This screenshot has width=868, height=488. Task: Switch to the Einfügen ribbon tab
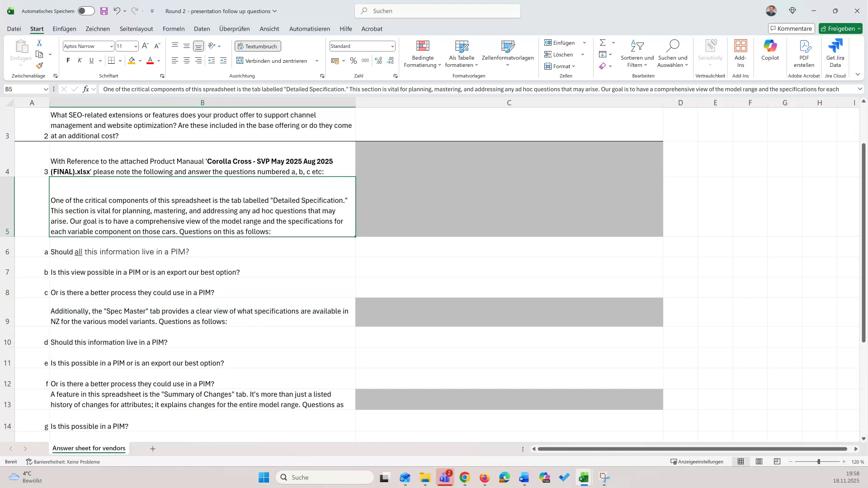click(64, 28)
